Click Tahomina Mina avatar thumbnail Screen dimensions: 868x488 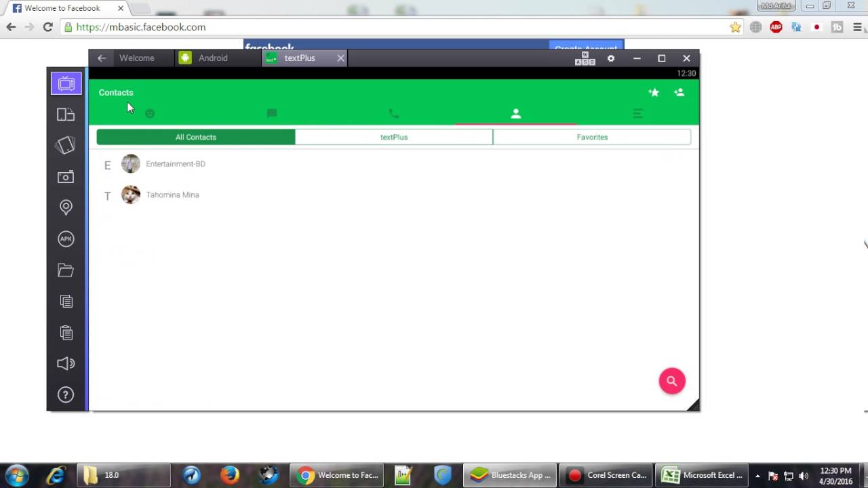pyautogui.click(x=130, y=195)
